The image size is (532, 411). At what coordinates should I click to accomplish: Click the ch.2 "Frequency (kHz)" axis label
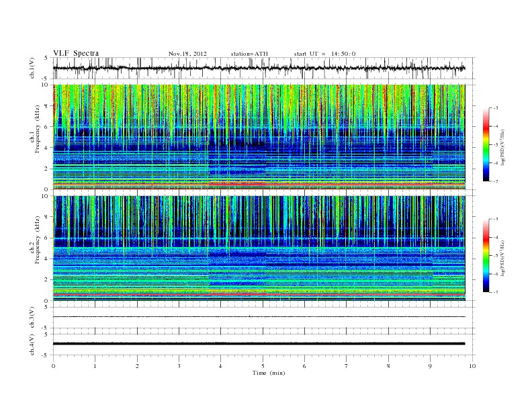pos(38,239)
